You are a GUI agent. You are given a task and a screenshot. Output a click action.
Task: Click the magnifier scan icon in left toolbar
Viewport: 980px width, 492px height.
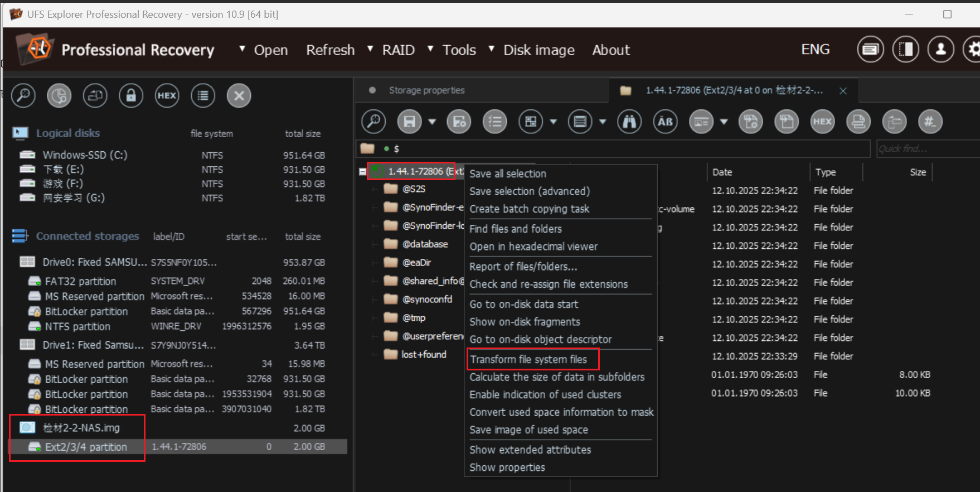pyautogui.click(x=23, y=95)
